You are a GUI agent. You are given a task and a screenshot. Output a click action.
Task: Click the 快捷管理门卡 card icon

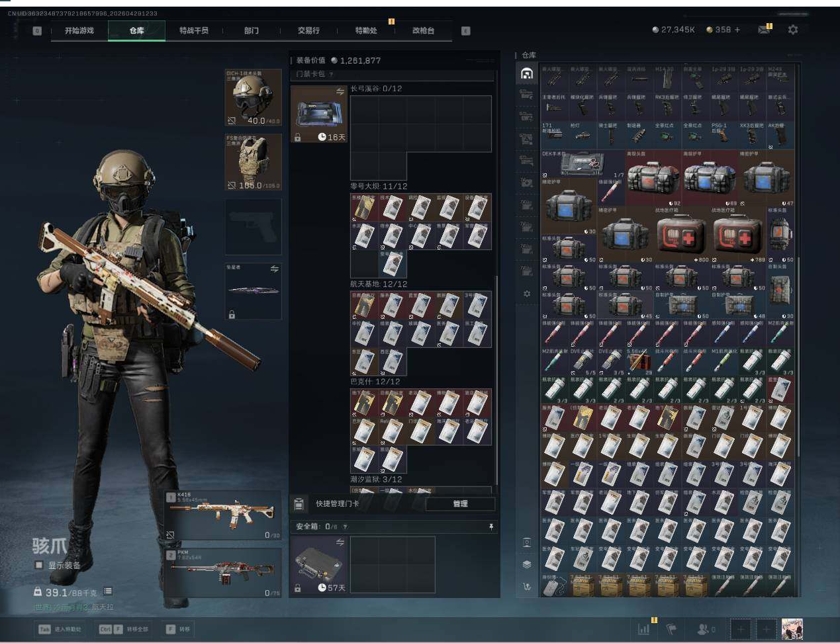(299, 504)
